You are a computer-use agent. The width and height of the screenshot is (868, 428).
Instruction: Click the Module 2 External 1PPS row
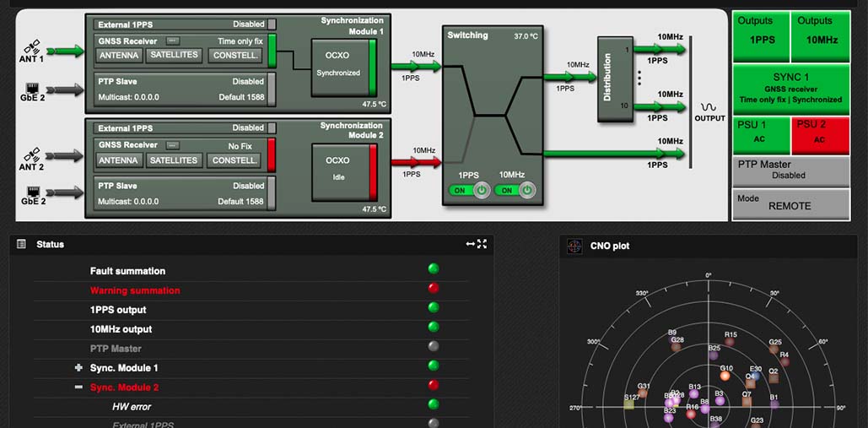point(186,128)
